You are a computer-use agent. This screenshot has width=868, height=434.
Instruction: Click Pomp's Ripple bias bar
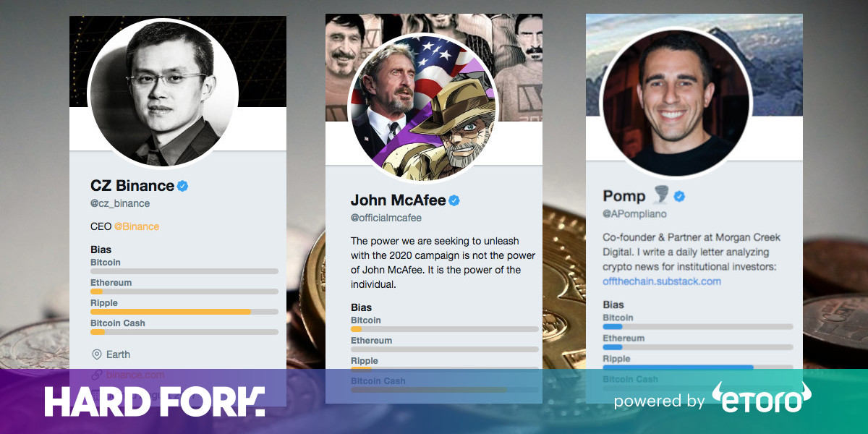[x=698, y=367]
